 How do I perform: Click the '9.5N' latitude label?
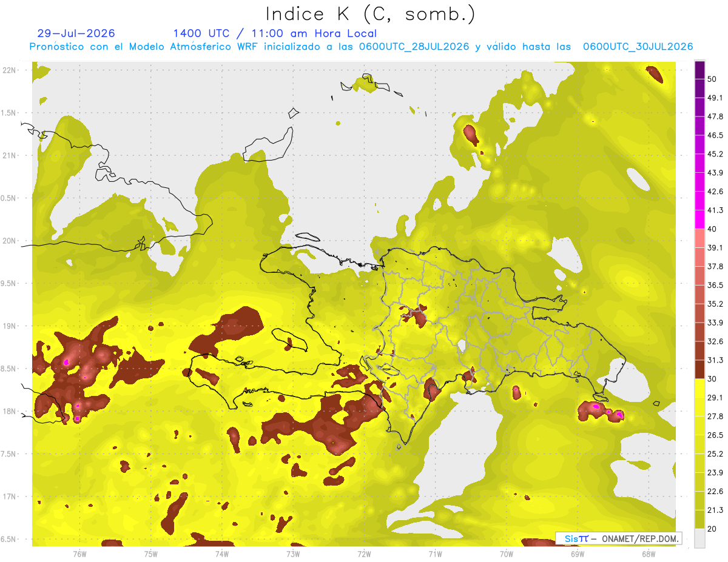9,284
